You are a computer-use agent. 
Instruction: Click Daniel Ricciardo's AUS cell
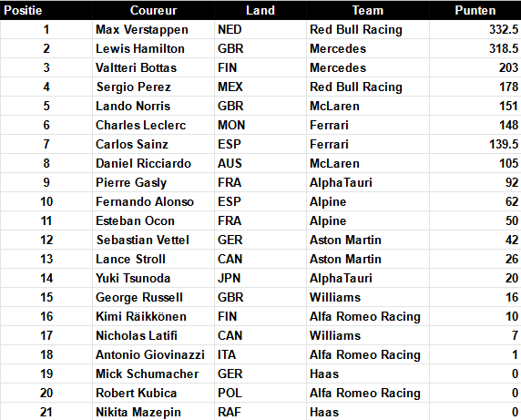coord(260,163)
